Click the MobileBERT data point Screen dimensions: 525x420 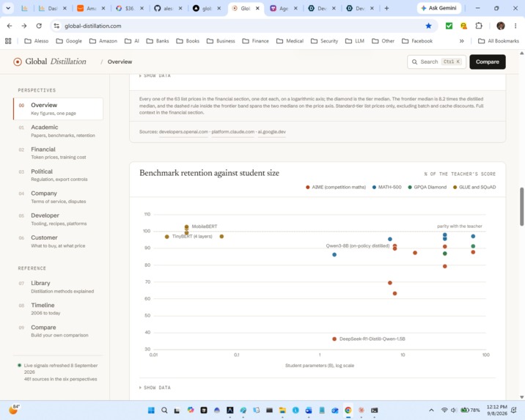[186, 227]
